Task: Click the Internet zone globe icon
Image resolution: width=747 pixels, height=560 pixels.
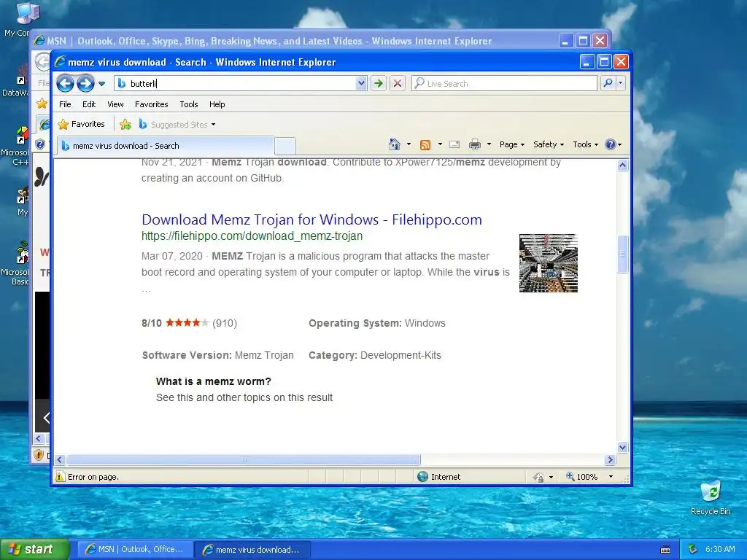Action: click(422, 477)
